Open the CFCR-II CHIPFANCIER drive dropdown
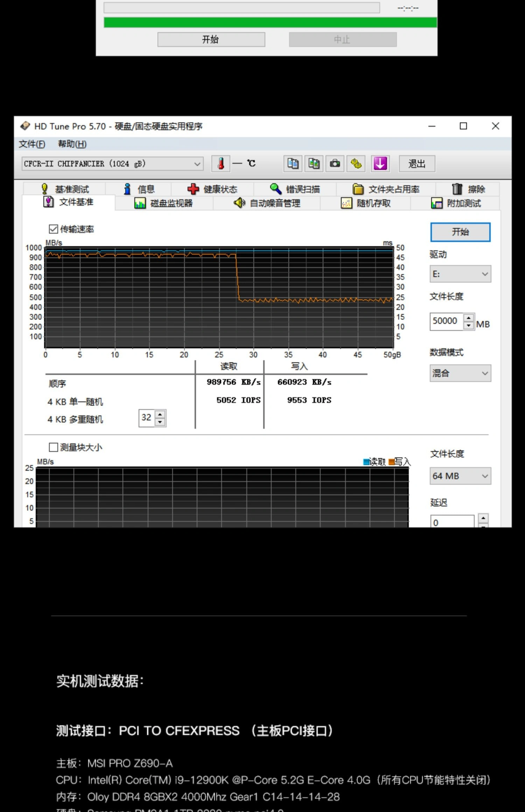The width and height of the screenshot is (525, 812). (x=112, y=164)
